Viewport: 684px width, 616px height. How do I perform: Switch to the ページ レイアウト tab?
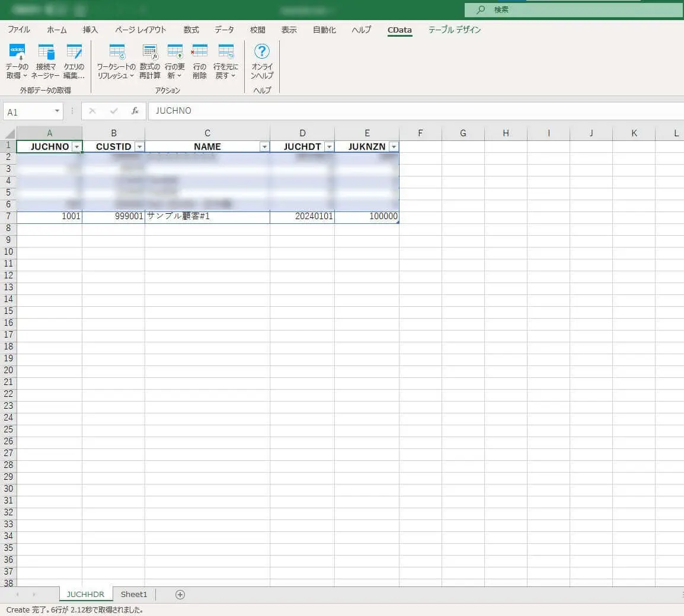pos(140,30)
